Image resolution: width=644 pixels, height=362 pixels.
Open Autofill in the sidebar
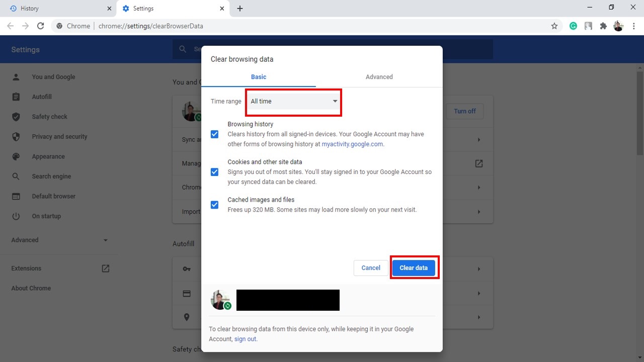click(x=42, y=97)
